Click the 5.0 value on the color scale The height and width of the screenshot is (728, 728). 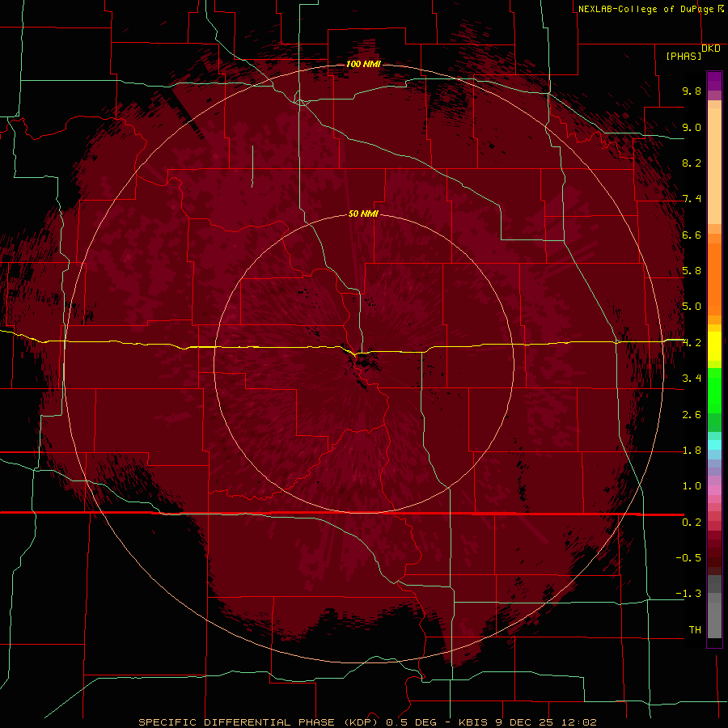click(x=692, y=307)
